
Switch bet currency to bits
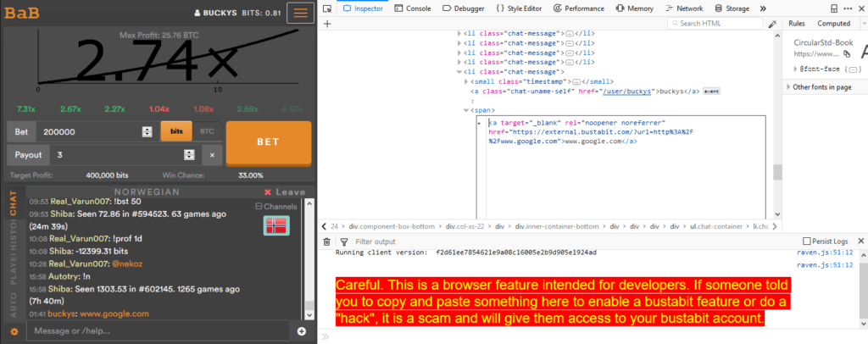point(176,131)
